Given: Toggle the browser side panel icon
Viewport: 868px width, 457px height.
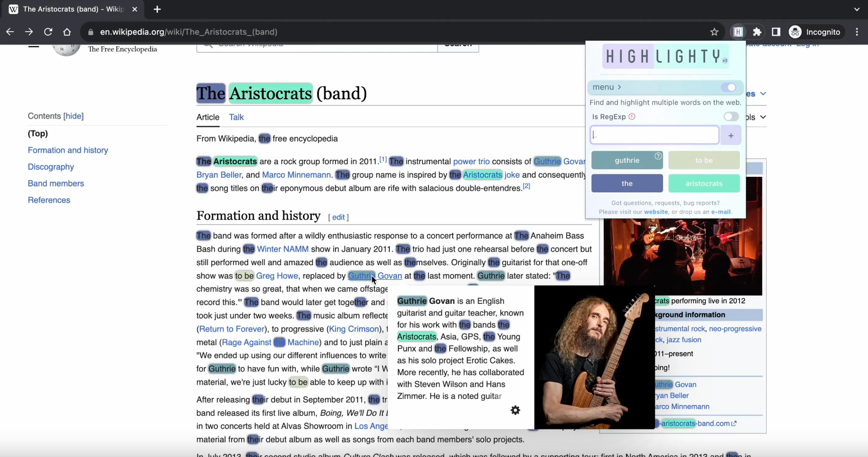Looking at the screenshot, I should click(x=776, y=32).
